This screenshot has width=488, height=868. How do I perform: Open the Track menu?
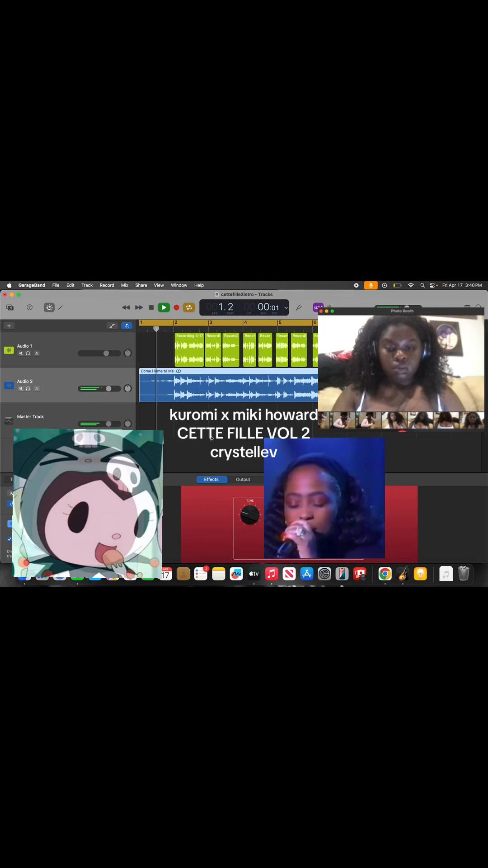click(x=87, y=285)
